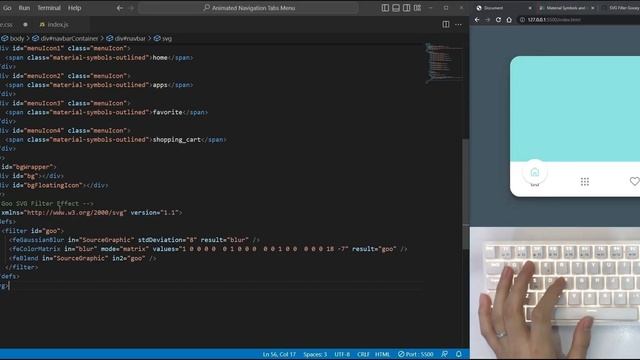
Task: Click the editor vertical scrollbar
Action: click(466, 194)
